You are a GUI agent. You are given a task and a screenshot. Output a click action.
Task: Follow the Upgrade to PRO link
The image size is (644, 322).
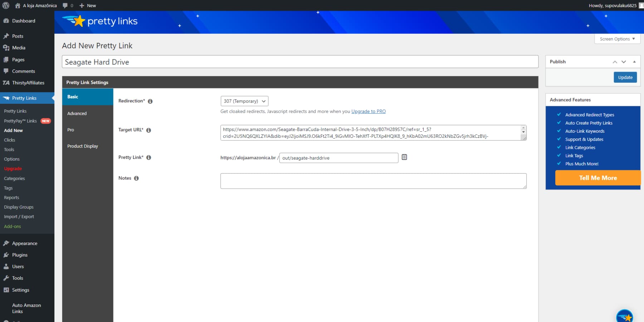[x=368, y=111]
